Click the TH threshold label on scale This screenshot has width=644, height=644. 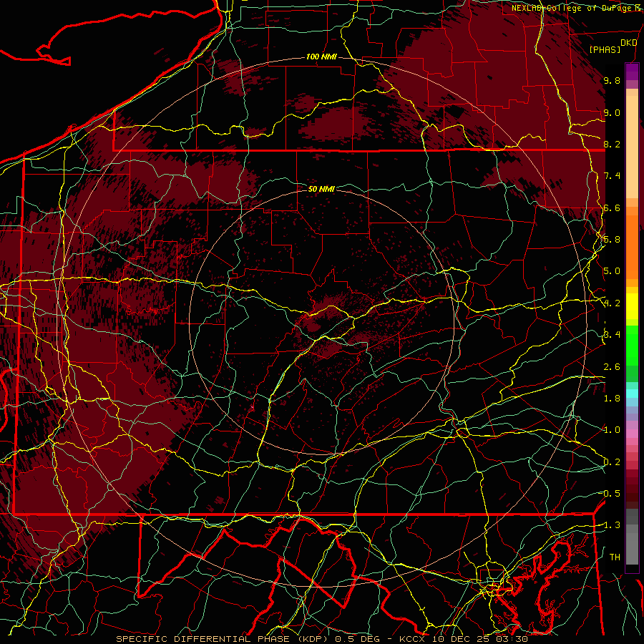click(615, 557)
